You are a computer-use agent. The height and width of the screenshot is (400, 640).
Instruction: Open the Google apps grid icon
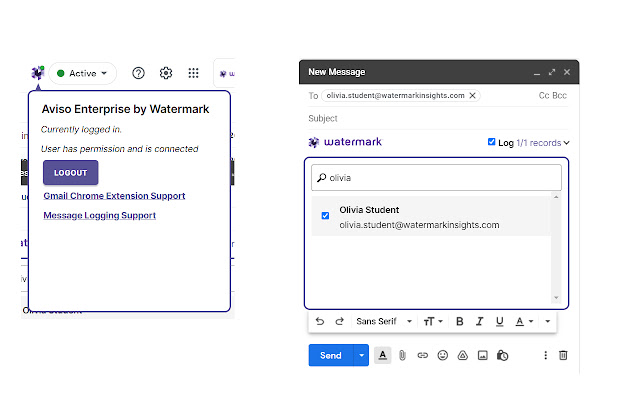(x=193, y=73)
